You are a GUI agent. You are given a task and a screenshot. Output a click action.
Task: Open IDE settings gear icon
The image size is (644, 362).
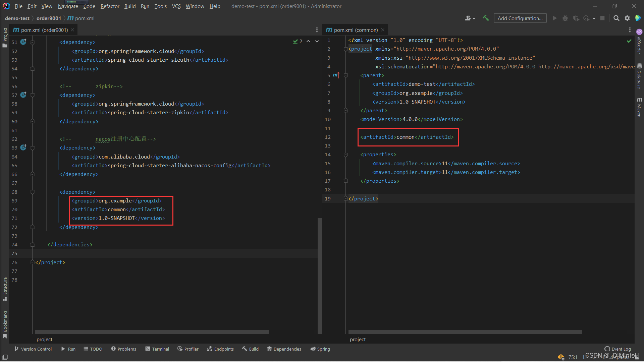(x=627, y=18)
